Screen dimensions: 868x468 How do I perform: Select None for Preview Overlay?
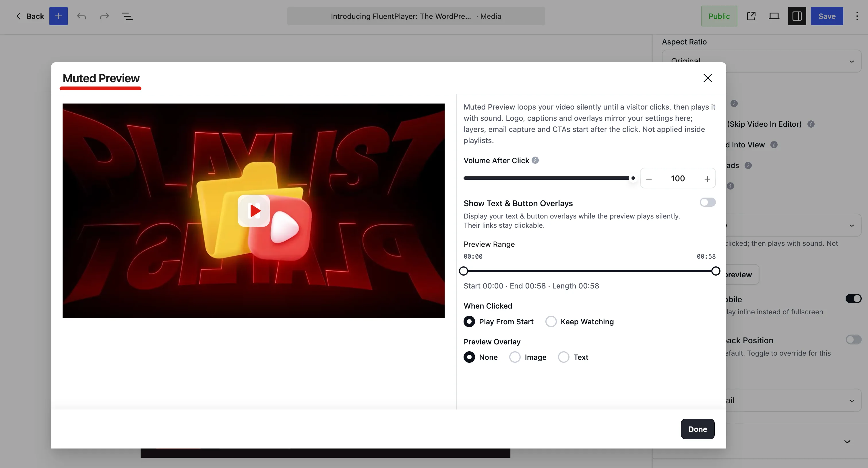(469, 357)
